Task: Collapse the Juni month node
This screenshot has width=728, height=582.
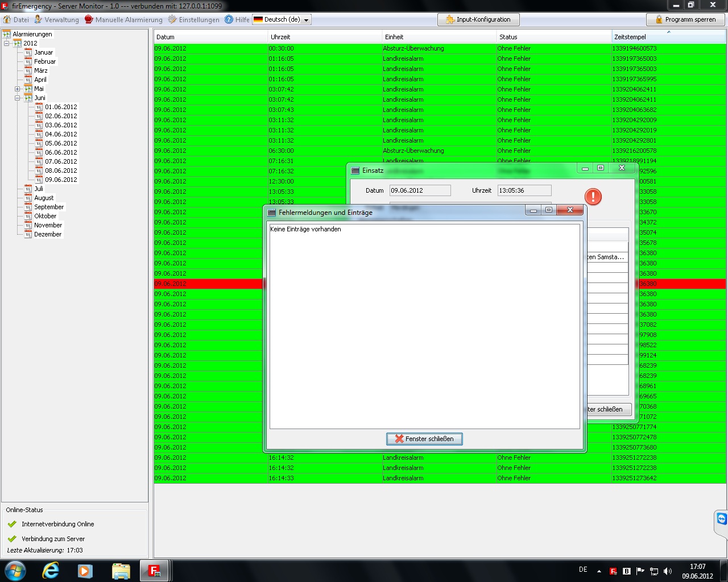Action: pos(18,98)
